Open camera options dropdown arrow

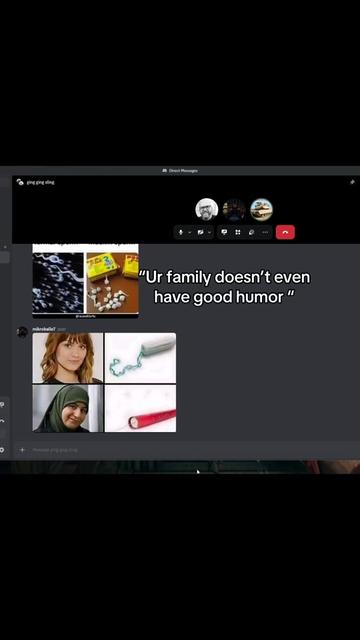tap(209, 232)
